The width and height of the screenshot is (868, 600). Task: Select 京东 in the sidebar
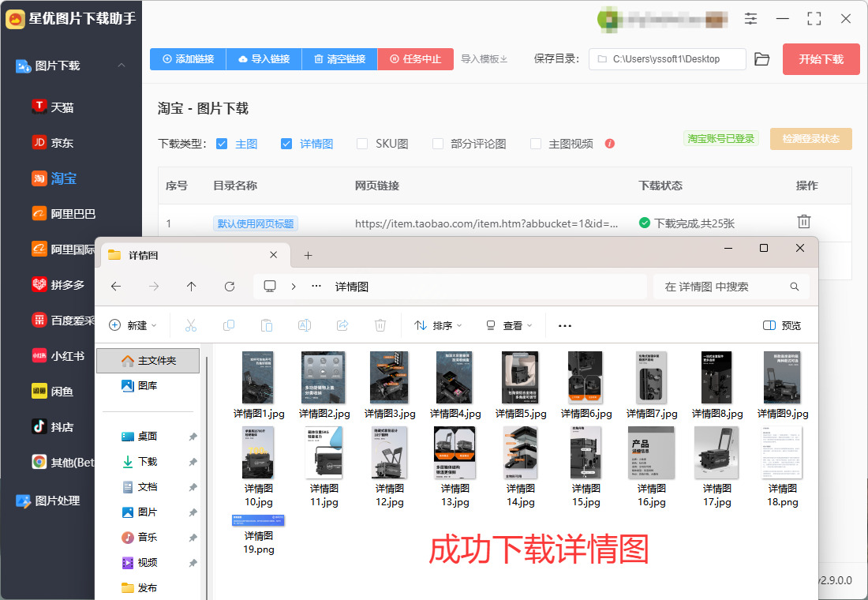[x=53, y=142]
